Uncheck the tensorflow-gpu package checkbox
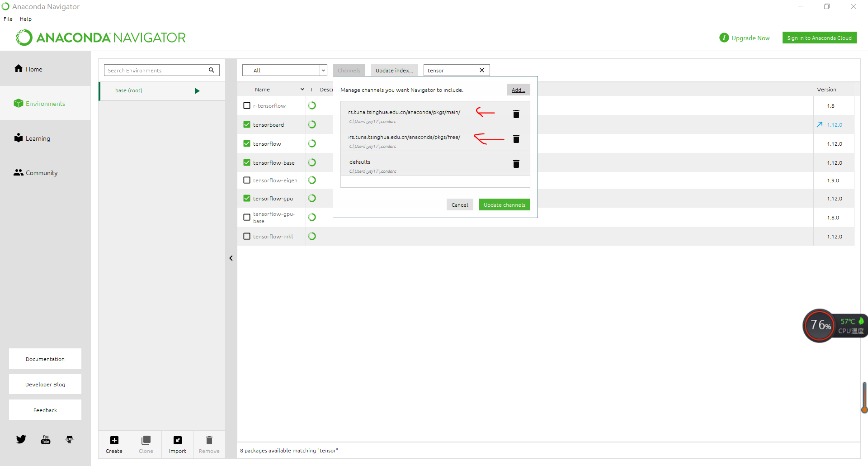868x466 pixels. (247, 198)
